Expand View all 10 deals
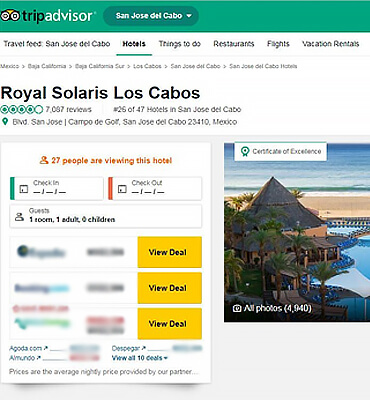Viewport: 370px width, 400px height. 140,358
